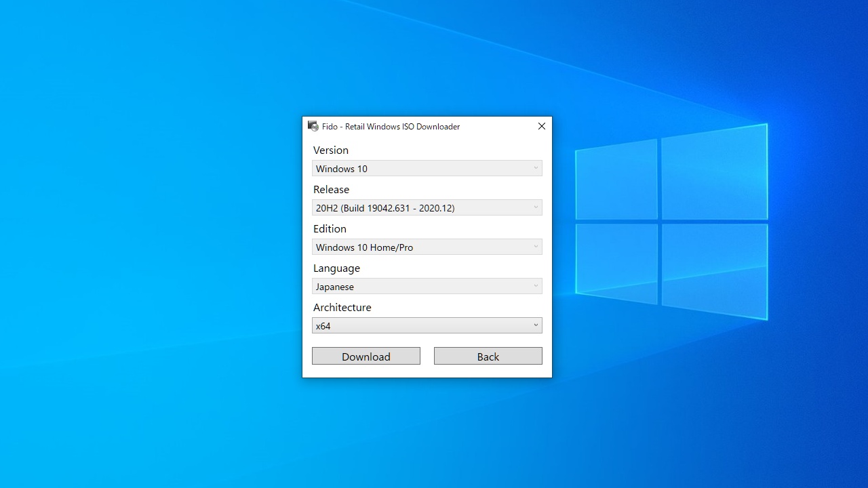Open the Version dropdown showing Windows 10

[x=427, y=168]
